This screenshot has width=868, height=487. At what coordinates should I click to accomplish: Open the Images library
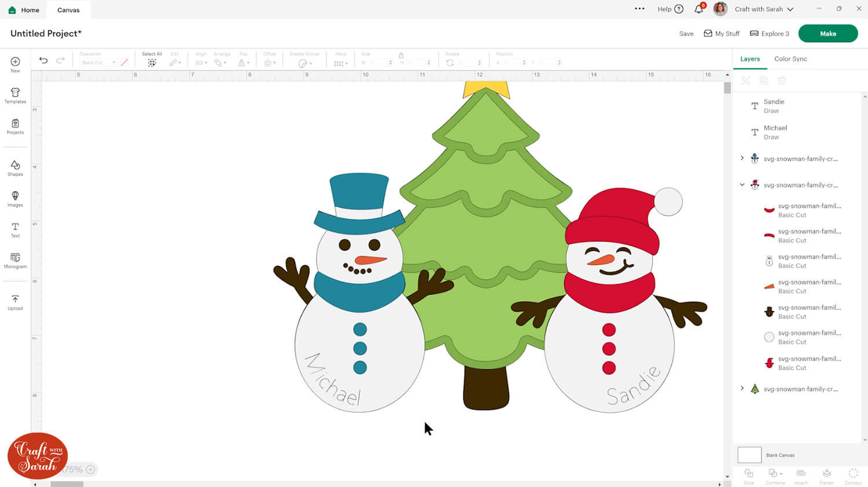[x=15, y=199]
